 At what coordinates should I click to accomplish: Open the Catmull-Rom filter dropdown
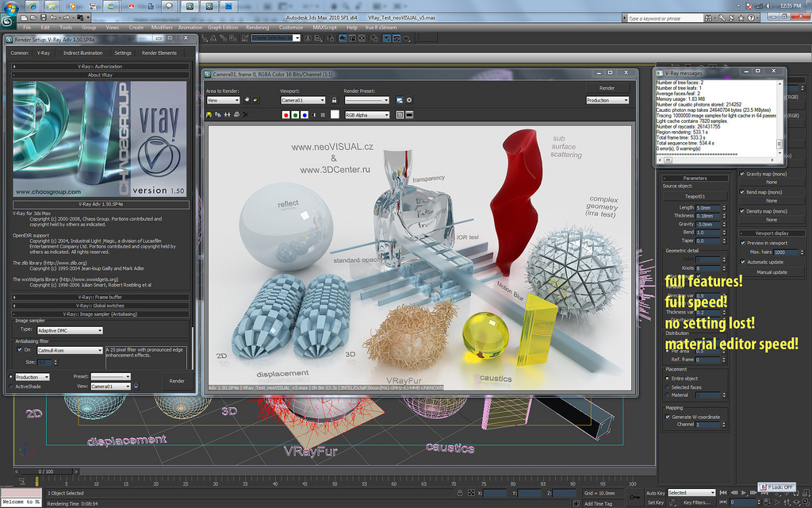(x=70, y=350)
